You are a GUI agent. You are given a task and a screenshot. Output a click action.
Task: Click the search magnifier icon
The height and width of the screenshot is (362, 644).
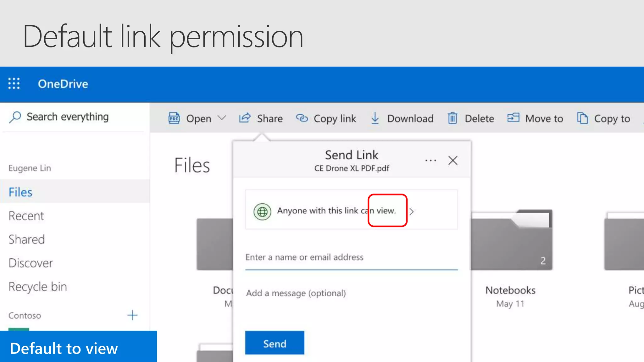tap(15, 117)
